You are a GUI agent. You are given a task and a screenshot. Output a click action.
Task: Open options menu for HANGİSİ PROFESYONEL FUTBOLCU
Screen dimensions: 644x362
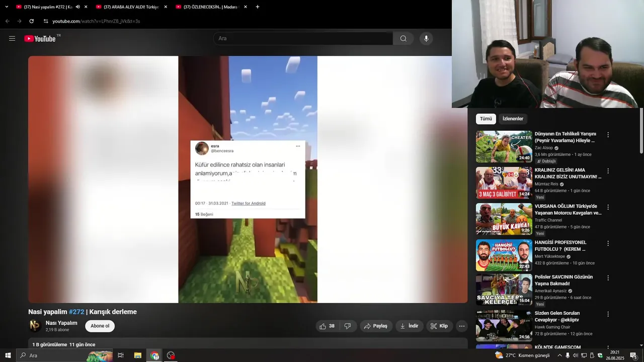(x=608, y=243)
